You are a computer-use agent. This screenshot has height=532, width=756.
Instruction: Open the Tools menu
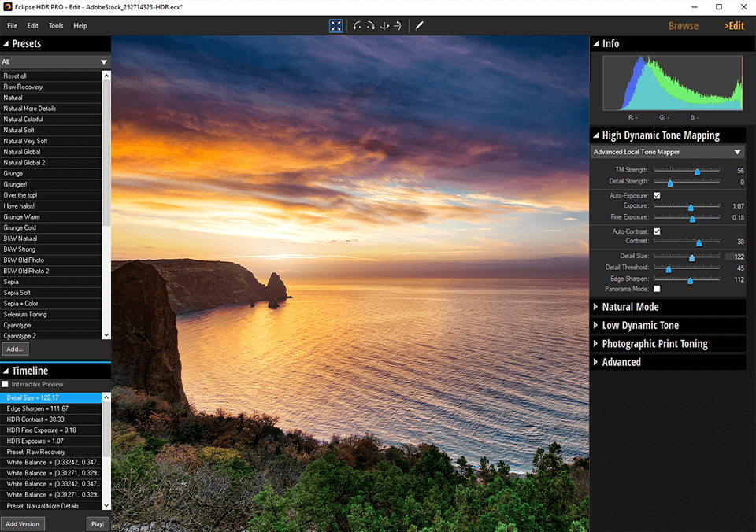[x=55, y=25]
